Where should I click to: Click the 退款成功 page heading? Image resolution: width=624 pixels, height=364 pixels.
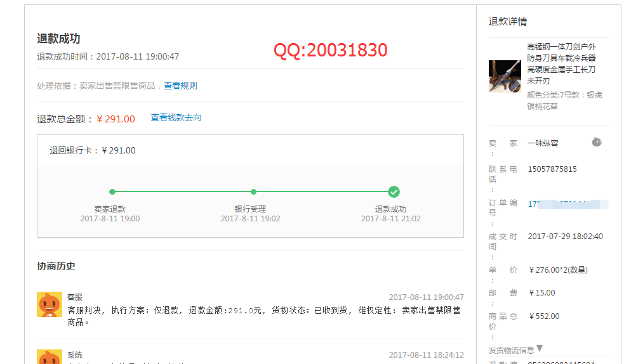tap(58, 39)
